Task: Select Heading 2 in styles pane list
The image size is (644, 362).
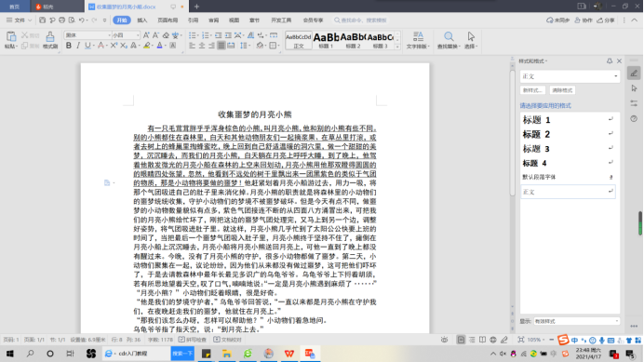Action: pos(568,134)
